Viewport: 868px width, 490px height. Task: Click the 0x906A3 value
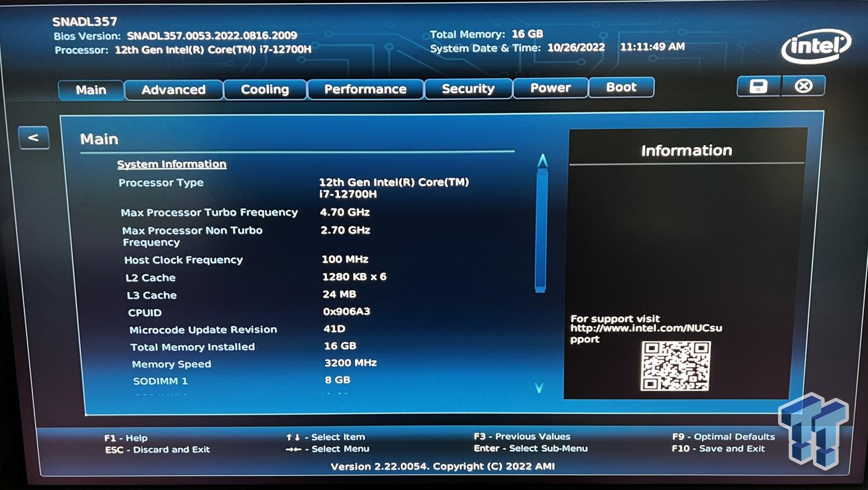click(x=347, y=311)
